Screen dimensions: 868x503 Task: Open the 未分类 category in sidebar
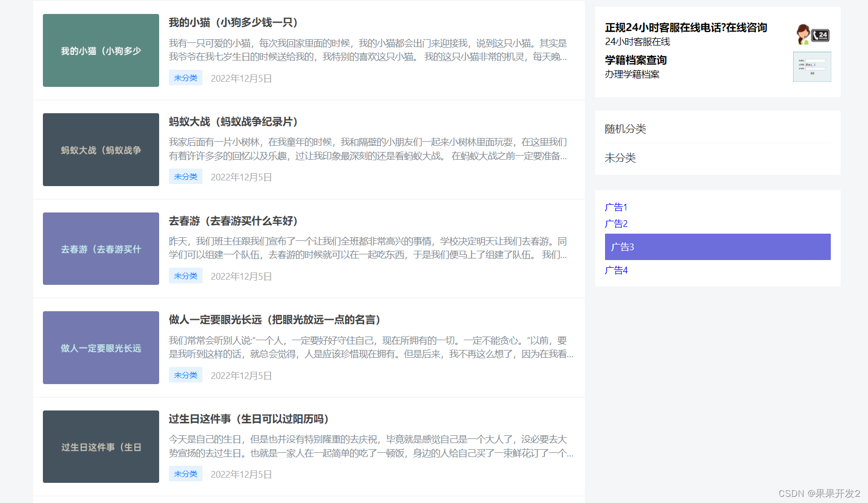click(621, 158)
